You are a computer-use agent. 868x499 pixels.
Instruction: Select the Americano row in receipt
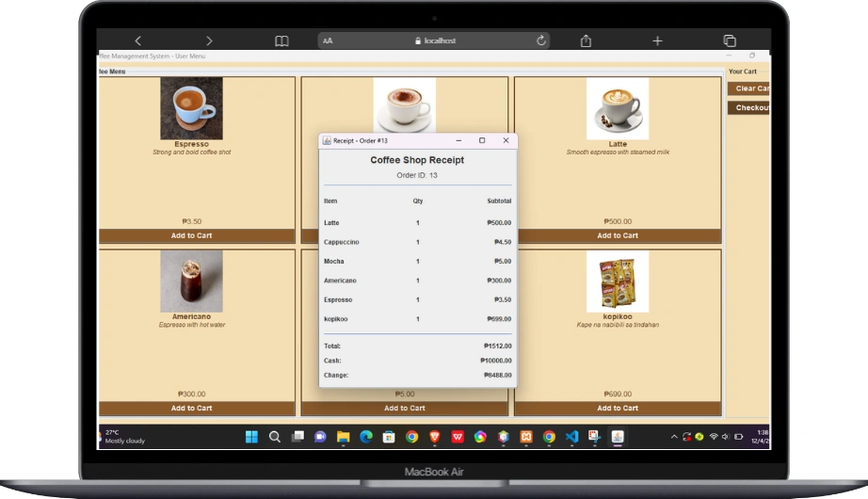[x=417, y=281]
